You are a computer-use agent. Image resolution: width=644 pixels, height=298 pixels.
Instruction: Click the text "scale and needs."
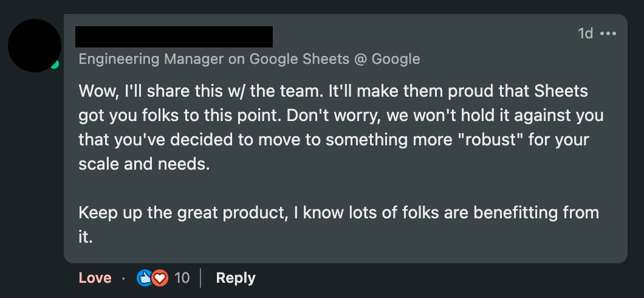tap(144, 164)
